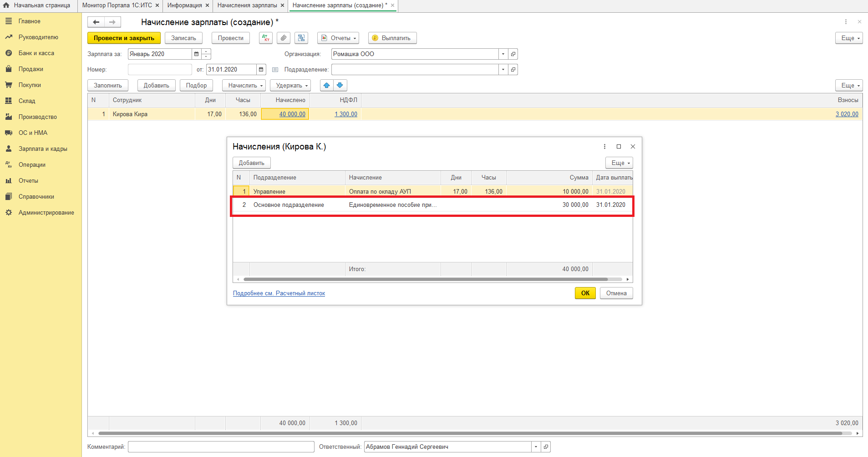Open the Расчетный листок details link
The height and width of the screenshot is (457, 868).
279,293
